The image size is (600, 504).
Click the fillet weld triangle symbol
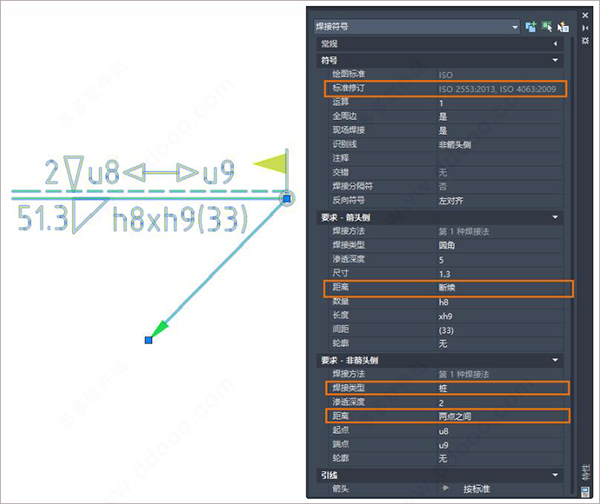coord(90,215)
